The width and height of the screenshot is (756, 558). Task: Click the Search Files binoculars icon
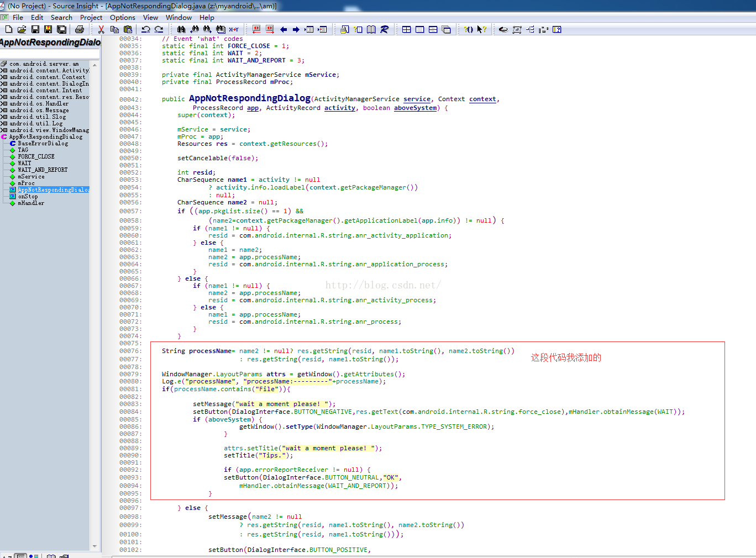221,29
